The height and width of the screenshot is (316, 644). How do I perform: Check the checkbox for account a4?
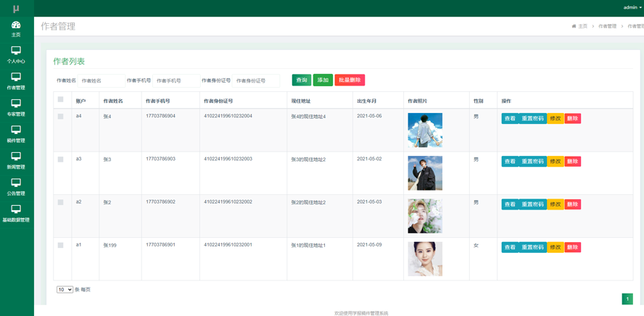(61, 117)
